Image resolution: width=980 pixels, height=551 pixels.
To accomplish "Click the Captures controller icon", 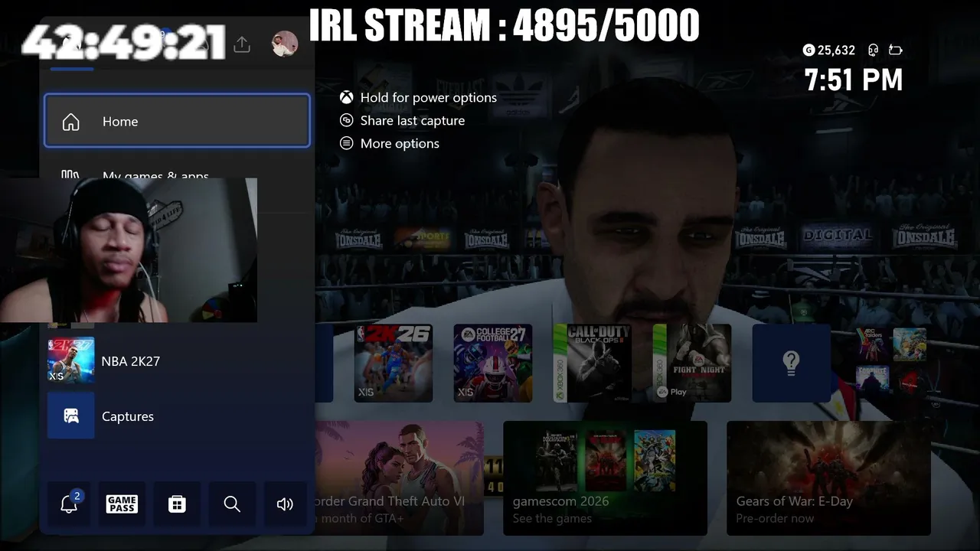I will (71, 416).
